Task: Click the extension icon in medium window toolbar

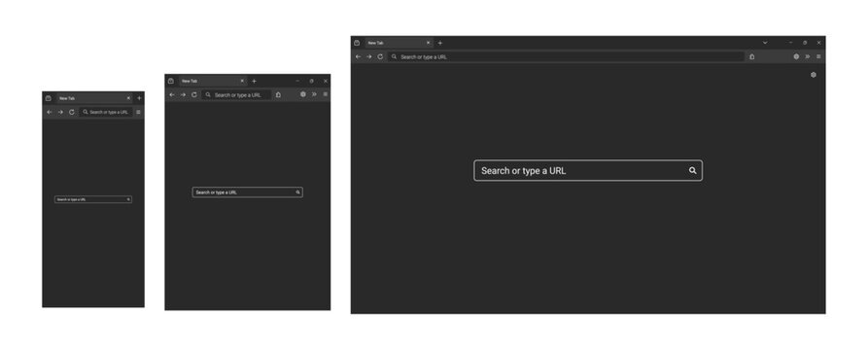Action: (x=303, y=94)
